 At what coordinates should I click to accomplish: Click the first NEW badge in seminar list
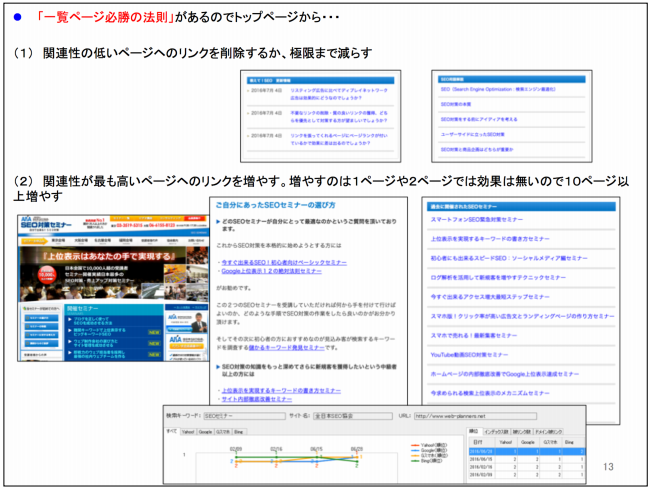tap(154, 333)
